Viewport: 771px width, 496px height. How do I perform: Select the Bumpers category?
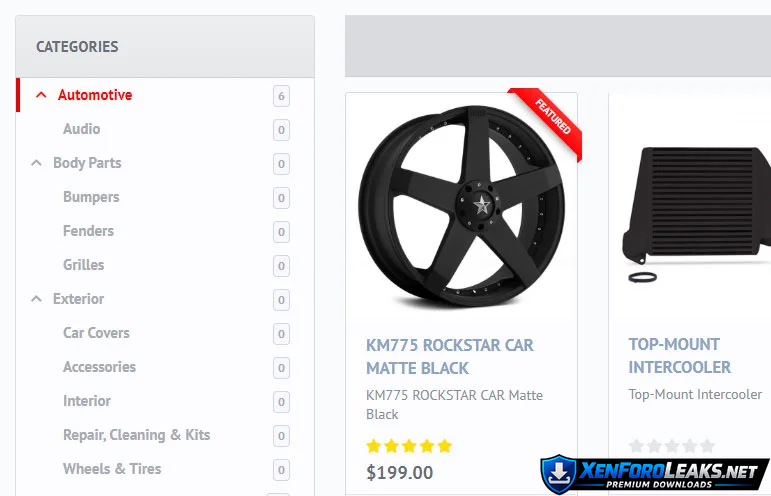pos(91,197)
